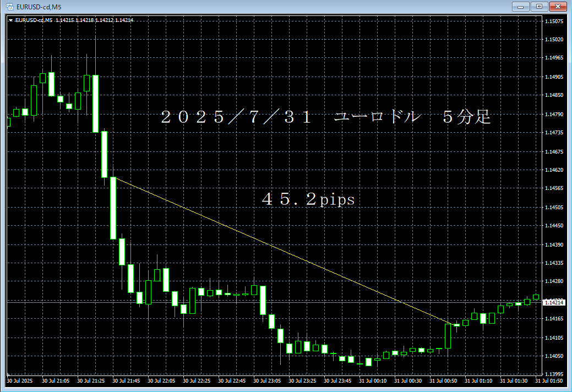Click the OHLC values 1.14215 1.14218 1.14212 1.14214
The width and height of the screenshot is (572, 392).
pos(94,20)
